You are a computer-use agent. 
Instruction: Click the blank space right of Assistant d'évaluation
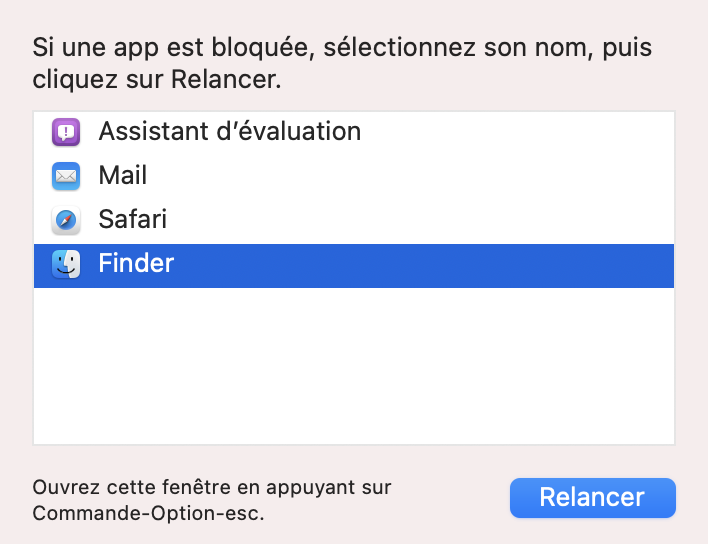520,131
